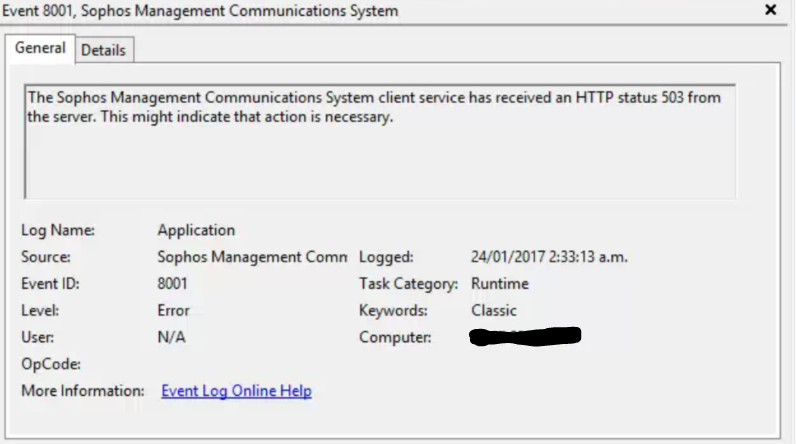Close the Event 8001 preview pane
Viewport: 796px width, 444px height.
pyautogui.click(x=770, y=10)
